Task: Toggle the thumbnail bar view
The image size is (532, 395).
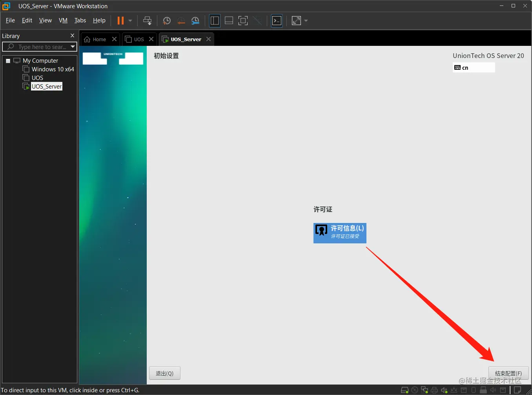Action: pyautogui.click(x=229, y=21)
